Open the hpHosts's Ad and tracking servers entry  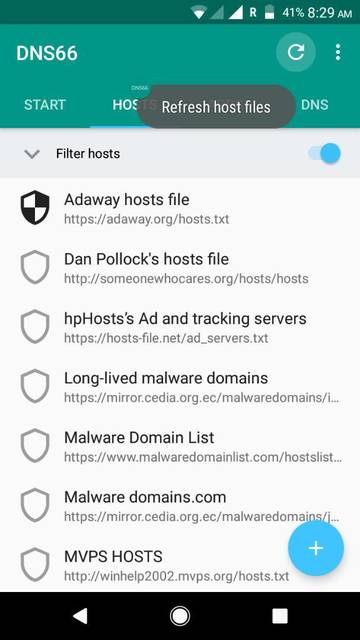pos(180,327)
